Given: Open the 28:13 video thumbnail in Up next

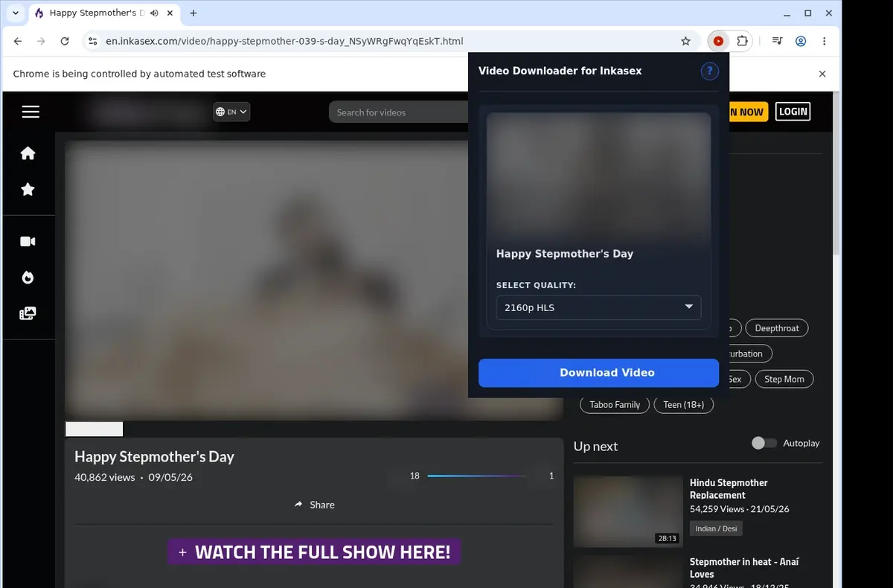Looking at the screenshot, I should [628, 511].
